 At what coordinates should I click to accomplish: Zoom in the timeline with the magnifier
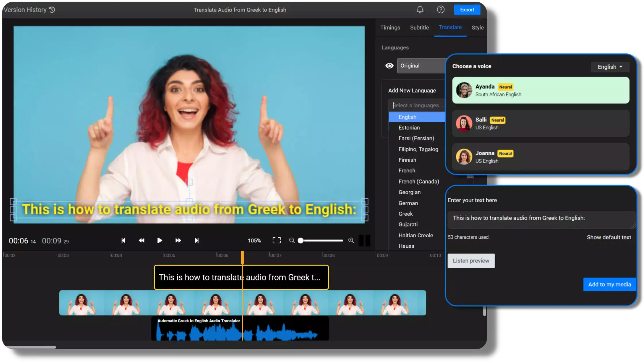click(351, 240)
